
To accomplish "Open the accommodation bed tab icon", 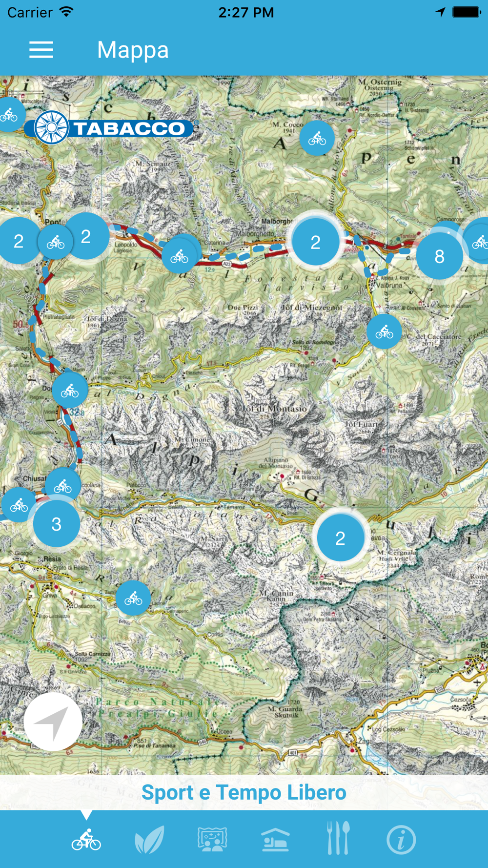I will (275, 840).
